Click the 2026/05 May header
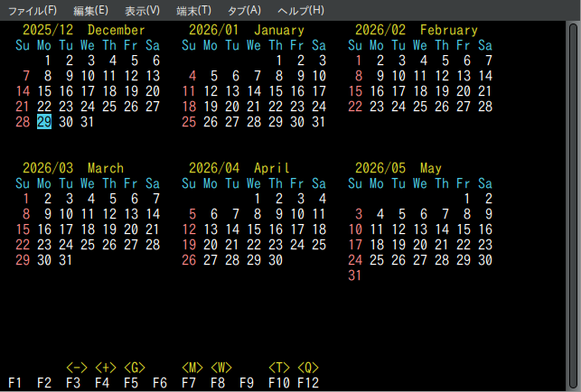 (398, 168)
